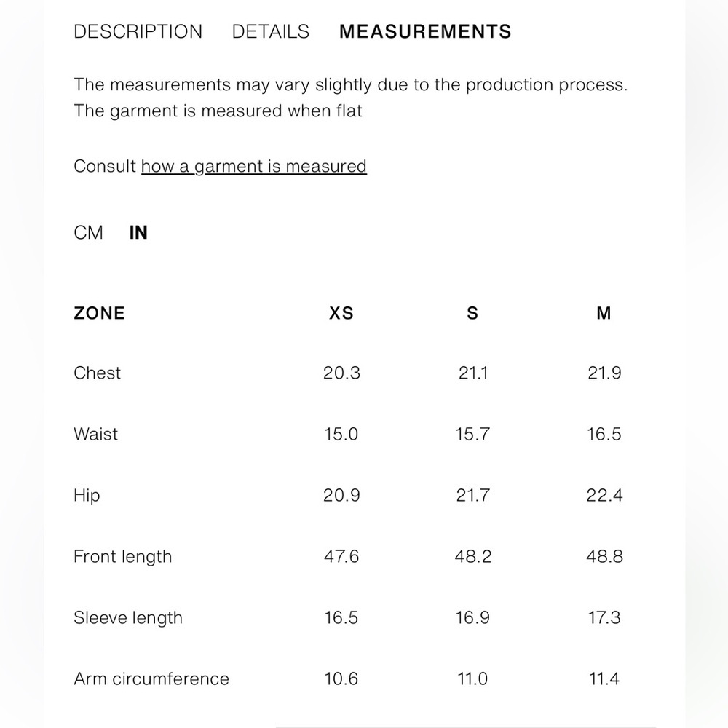Click the M size column header
Image resolution: width=728 pixels, height=728 pixels.
[604, 313]
